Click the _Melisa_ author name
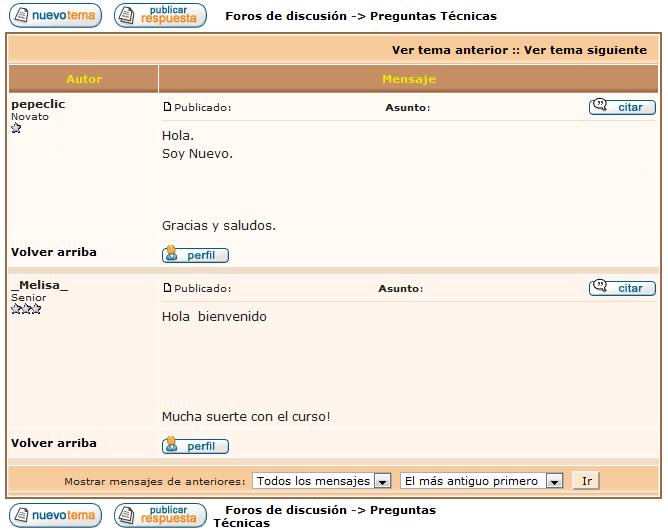 (x=40, y=285)
